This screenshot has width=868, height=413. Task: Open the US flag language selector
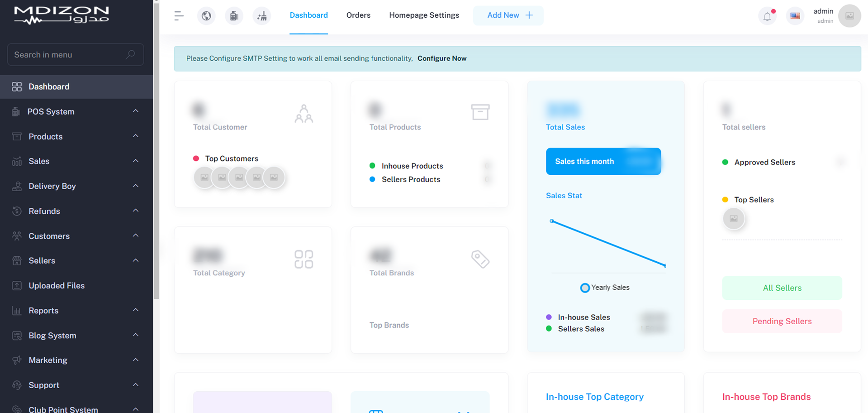[795, 16]
